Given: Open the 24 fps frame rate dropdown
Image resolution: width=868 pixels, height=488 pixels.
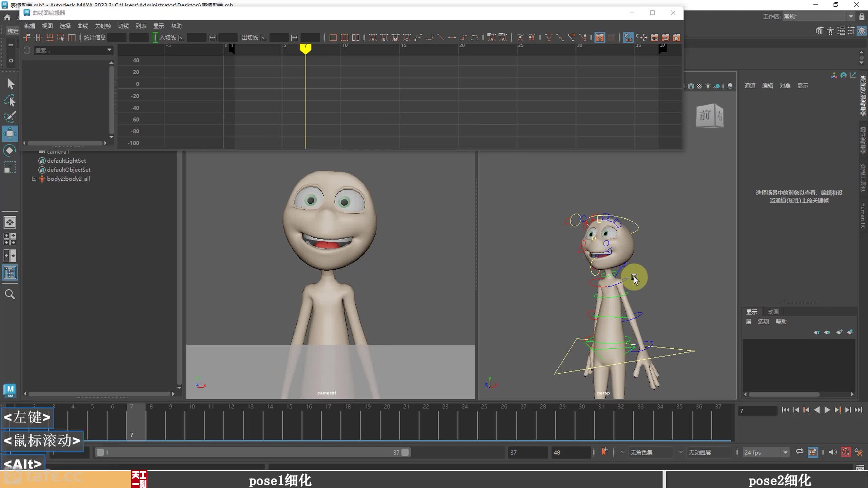Looking at the screenshot, I should pyautogui.click(x=766, y=452).
